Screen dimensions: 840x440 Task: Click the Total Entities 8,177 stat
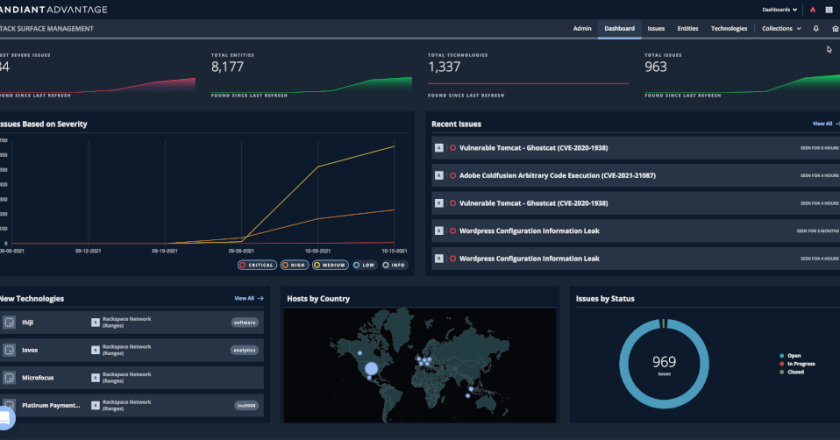pyautogui.click(x=227, y=66)
